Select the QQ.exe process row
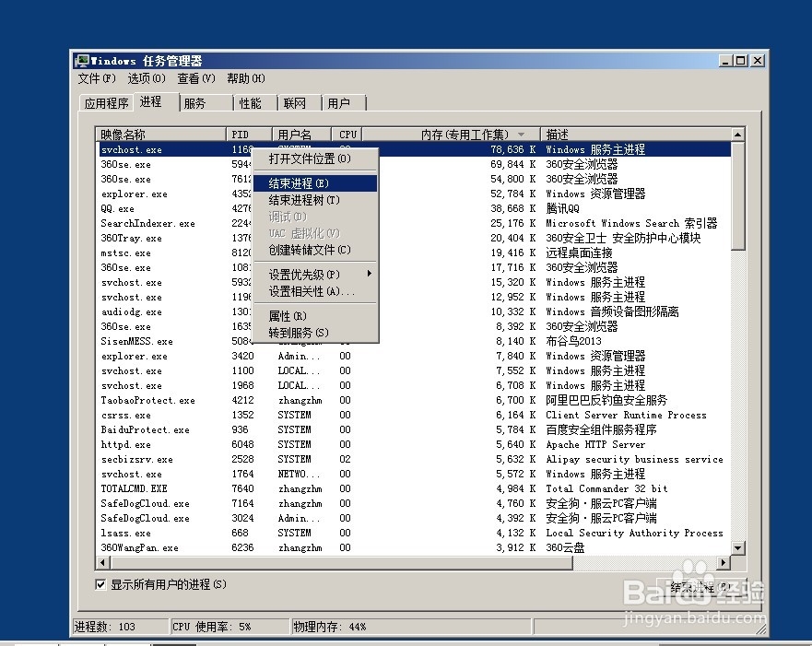Screen dimensions: 812x646 414,208
